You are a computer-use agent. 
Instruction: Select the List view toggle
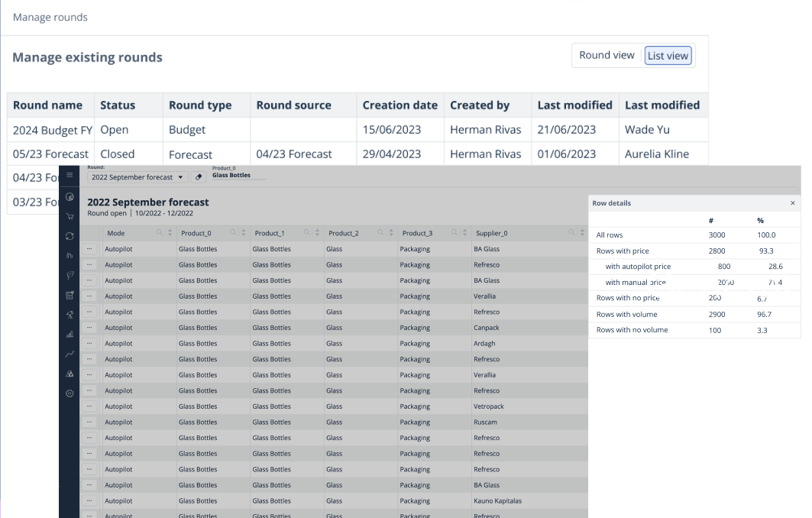tap(668, 56)
